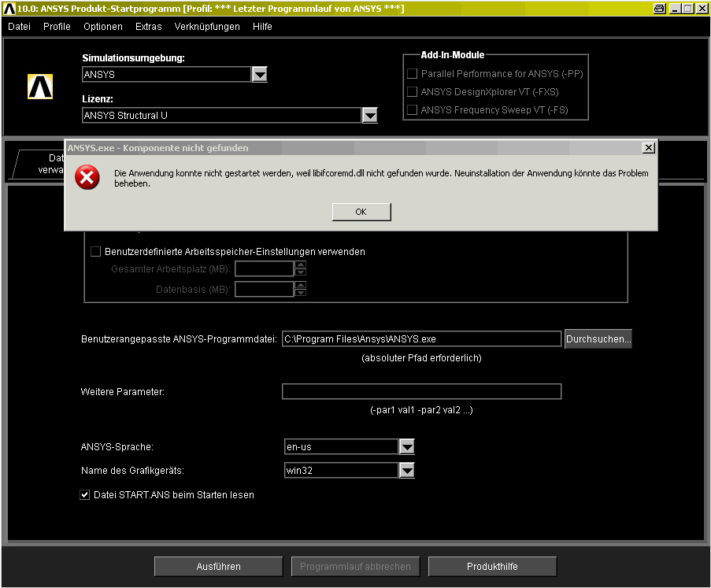
Task: Click the win32 graphics device field
Action: 341,471
